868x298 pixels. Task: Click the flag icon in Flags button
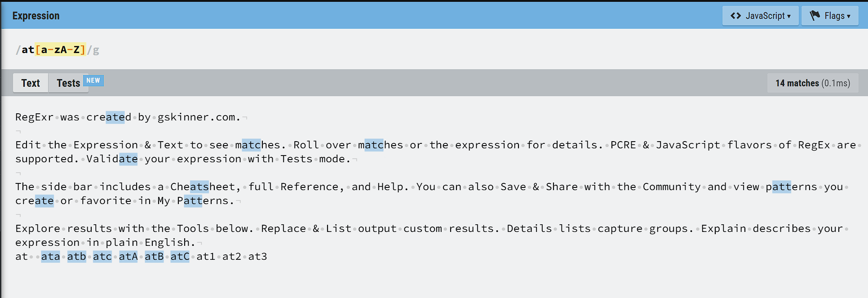815,16
